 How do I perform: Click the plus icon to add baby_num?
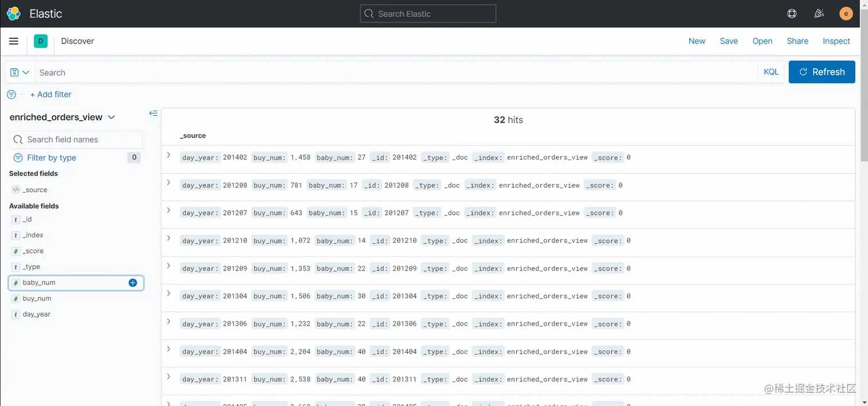(133, 283)
